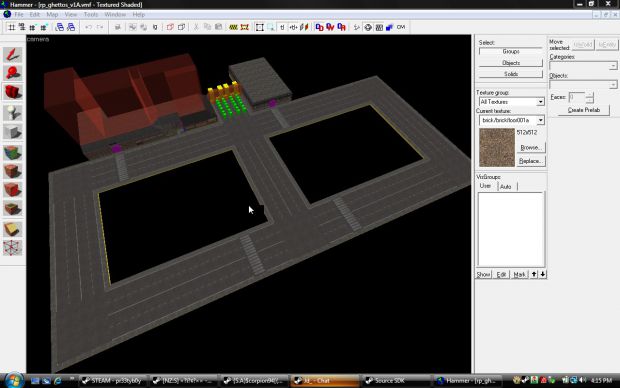The width and height of the screenshot is (620, 388).
Task: Click the Browse texture button
Action: pyautogui.click(x=531, y=148)
